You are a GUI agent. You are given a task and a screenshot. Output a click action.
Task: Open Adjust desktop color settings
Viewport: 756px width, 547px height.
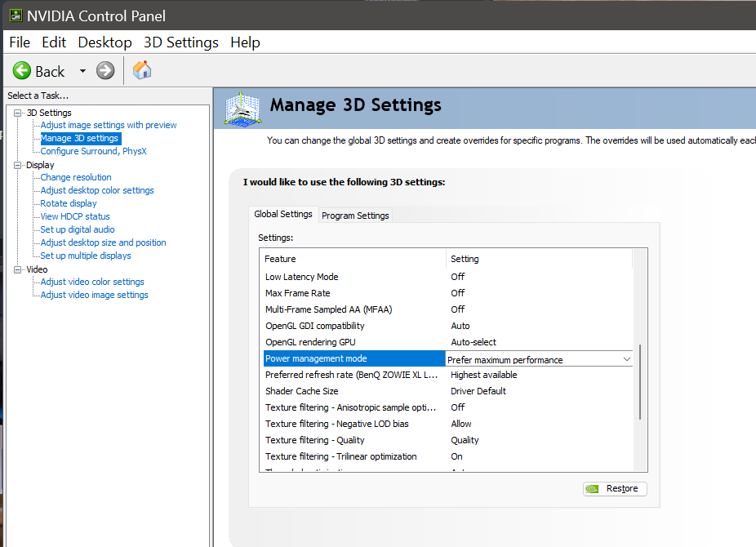97,190
